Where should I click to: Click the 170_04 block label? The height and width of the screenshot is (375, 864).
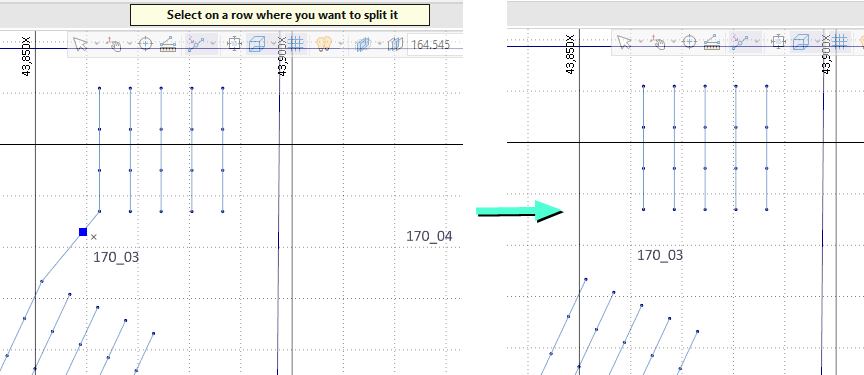click(x=429, y=236)
